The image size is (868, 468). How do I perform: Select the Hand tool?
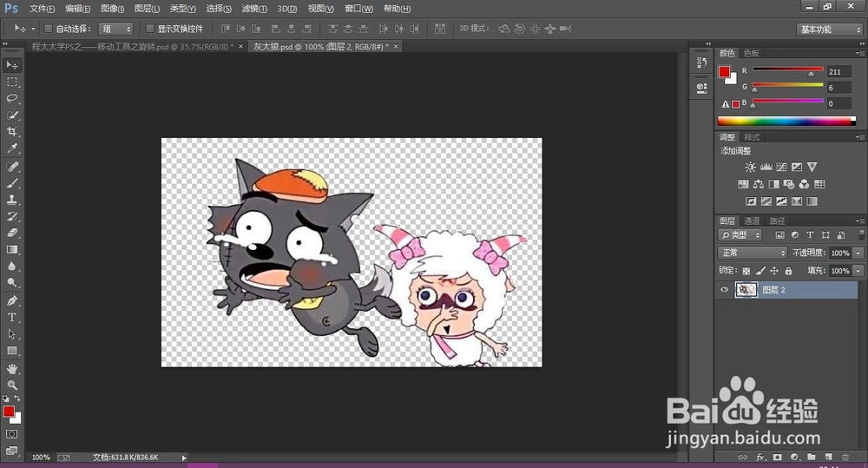tap(11, 369)
